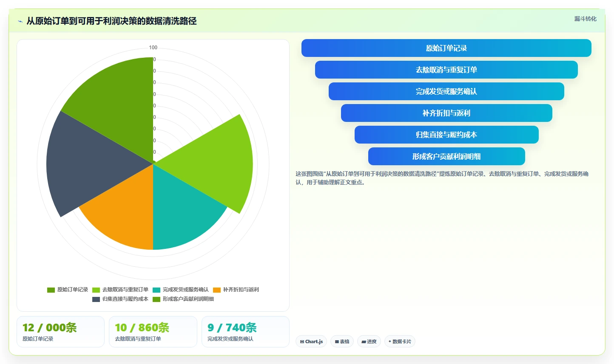Click 去除取消与重复订单 label under 10 / 860条

(138, 339)
